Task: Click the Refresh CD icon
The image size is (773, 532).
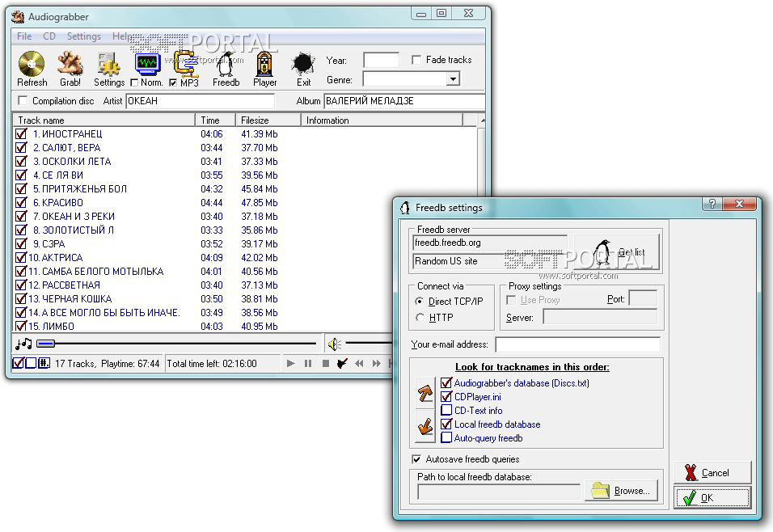Action: [32, 64]
